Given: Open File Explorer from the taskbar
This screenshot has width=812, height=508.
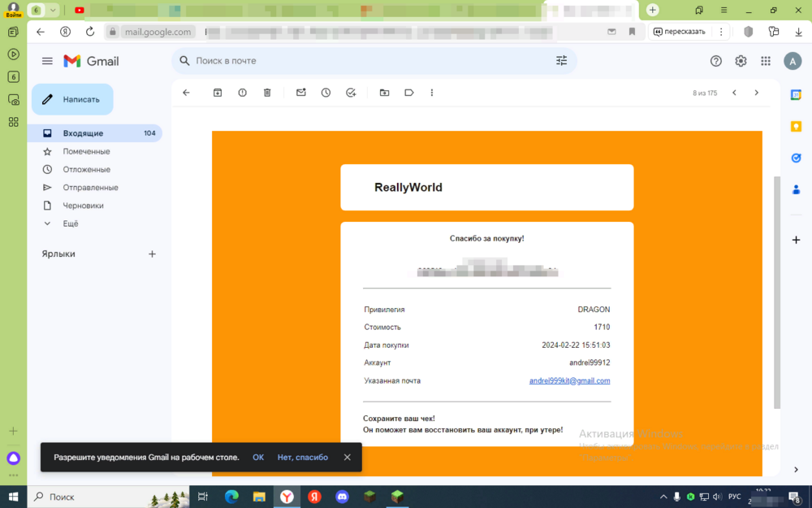Looking at the screenshot, I should [x=259, y=497].
